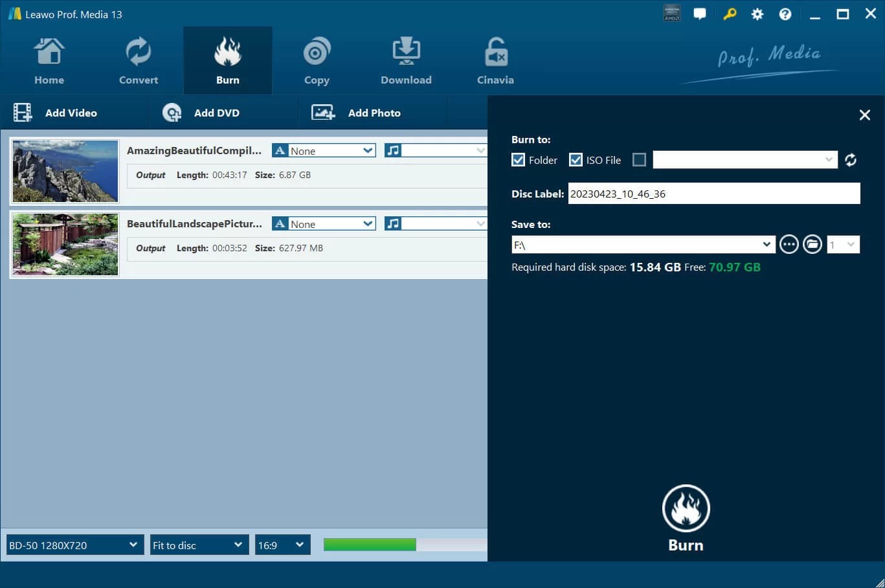Image resolution: width=885 pixels, height=588 pixels.
Task: Select the Burn module icon
Action: 227,58
